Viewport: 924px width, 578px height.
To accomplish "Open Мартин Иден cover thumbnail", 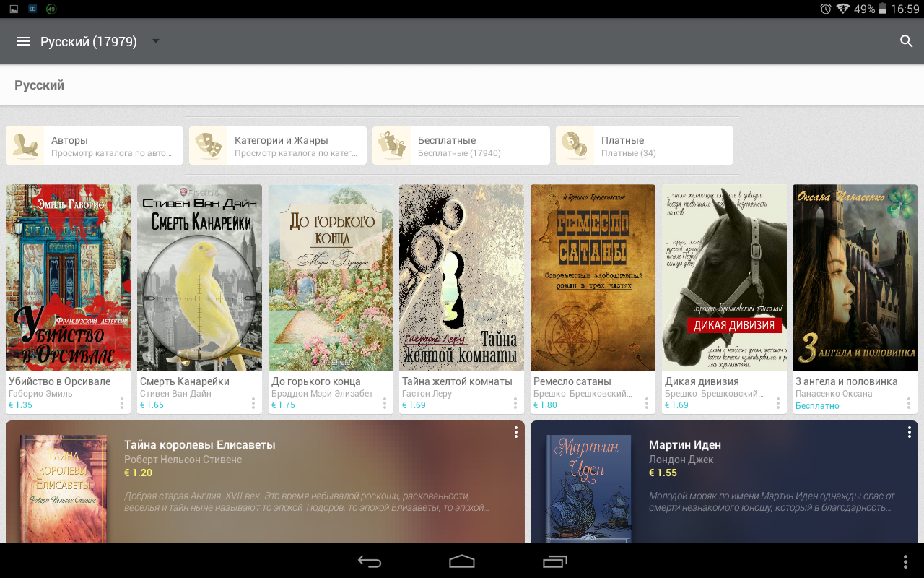I will tap(588, 489).
